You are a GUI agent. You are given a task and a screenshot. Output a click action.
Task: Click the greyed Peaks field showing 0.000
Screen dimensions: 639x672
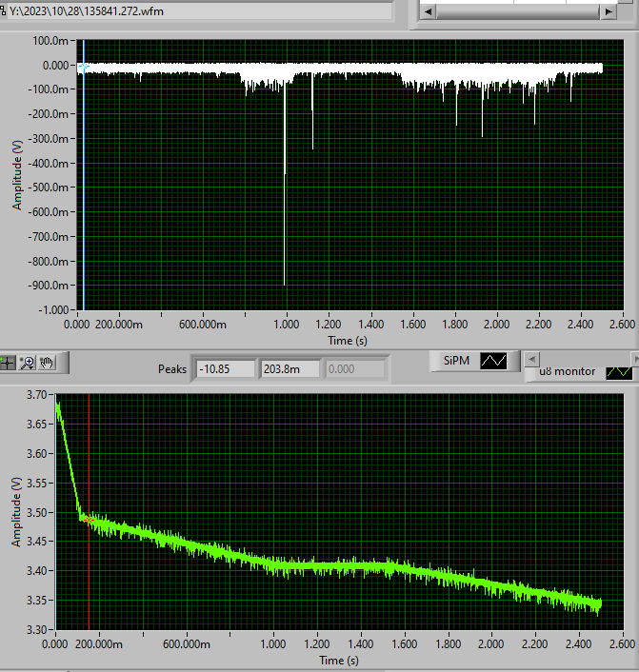click(x=355, y=369)
